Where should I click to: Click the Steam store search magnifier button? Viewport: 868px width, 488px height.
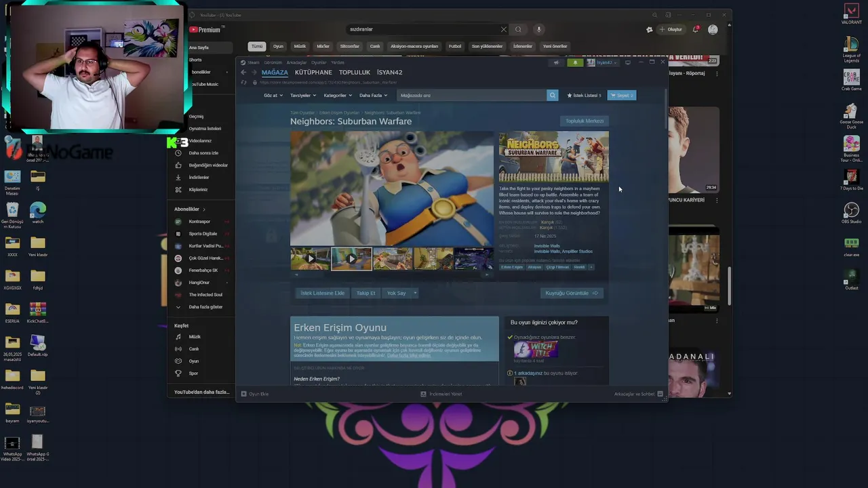tap(552, 95)
